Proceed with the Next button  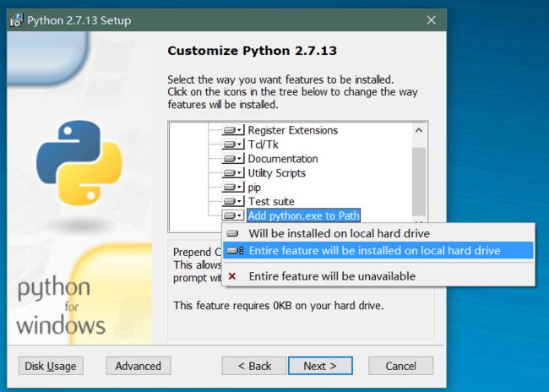(320, 366)
